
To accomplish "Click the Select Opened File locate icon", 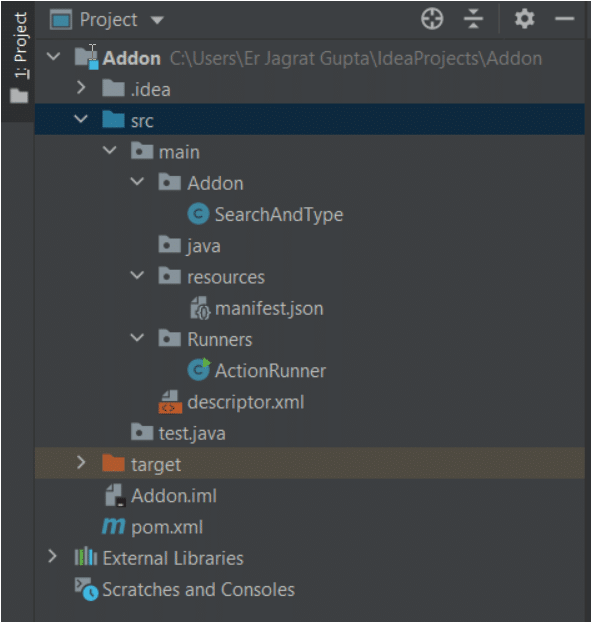I will [x=432, y=19].
